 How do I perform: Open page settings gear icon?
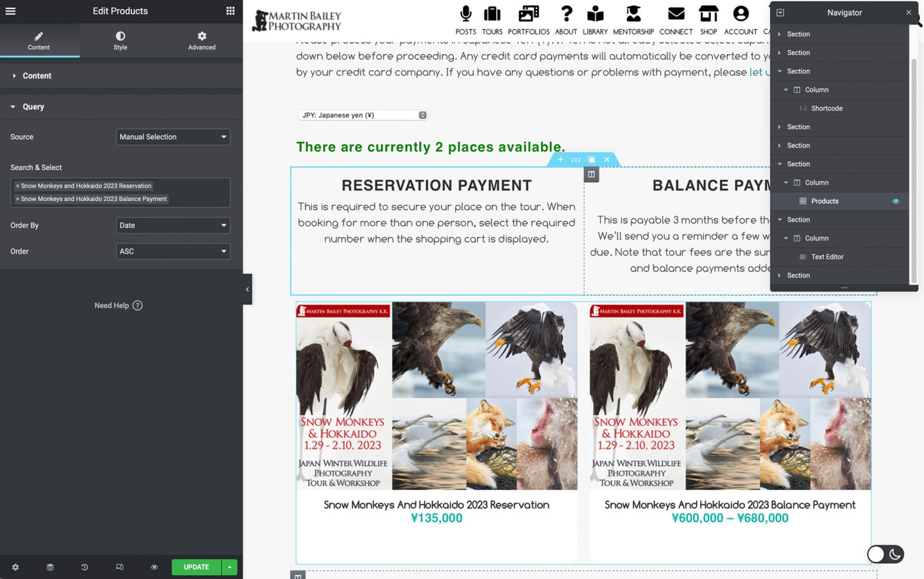[15, 567]
